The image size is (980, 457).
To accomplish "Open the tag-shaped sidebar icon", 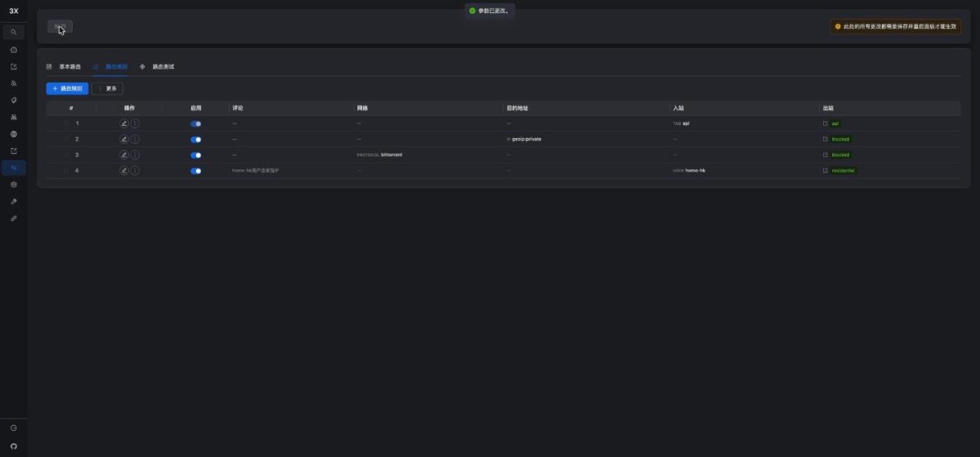I will point(14,100).
